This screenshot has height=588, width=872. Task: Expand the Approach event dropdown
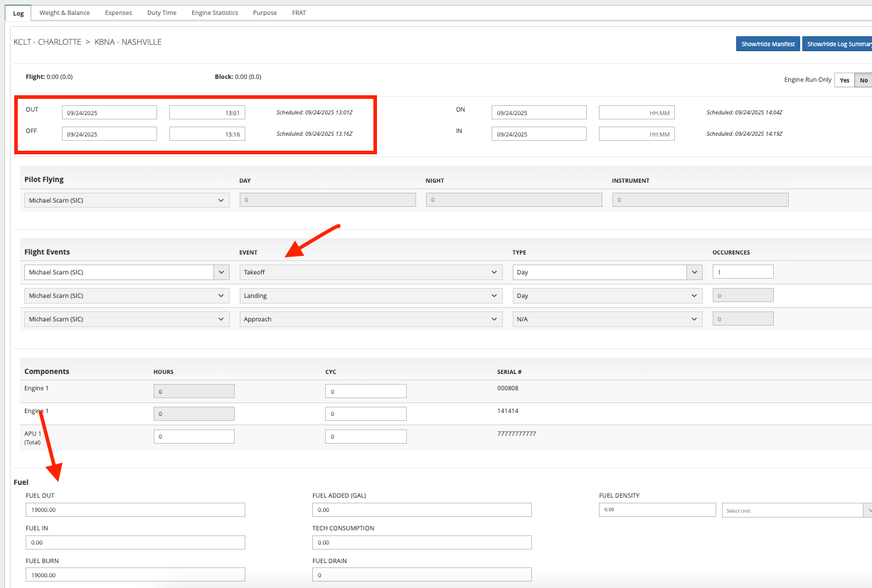(x=371, y=319)
